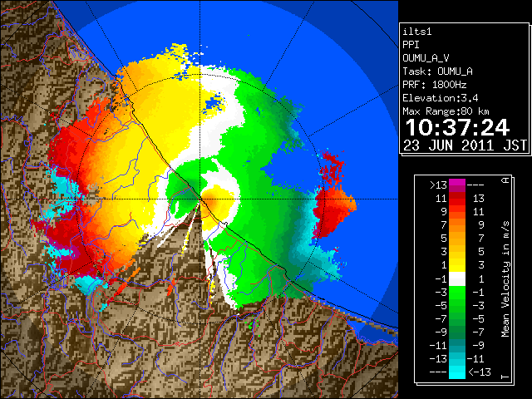Click the 'Mean Velocity in m/s' axis title

pyautogui.click(x=505, y=278)
